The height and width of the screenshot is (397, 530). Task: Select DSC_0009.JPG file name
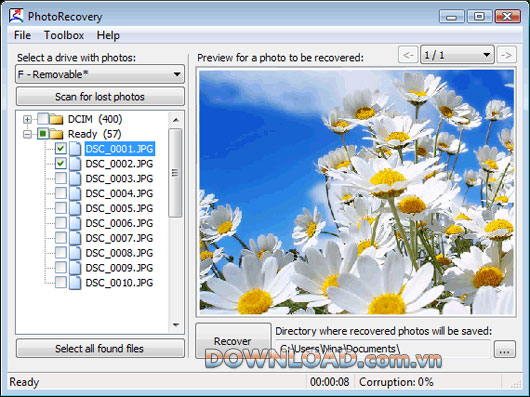(x=120, y=268)
